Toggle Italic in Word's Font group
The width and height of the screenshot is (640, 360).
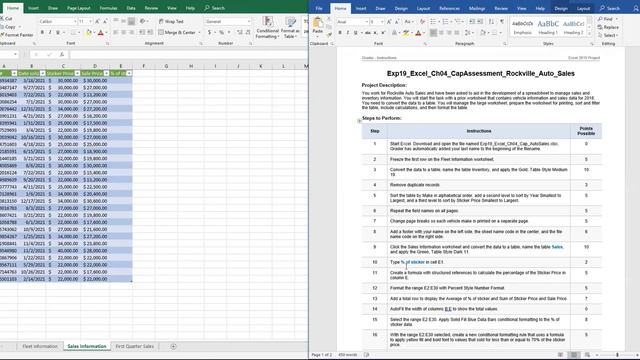348,33
